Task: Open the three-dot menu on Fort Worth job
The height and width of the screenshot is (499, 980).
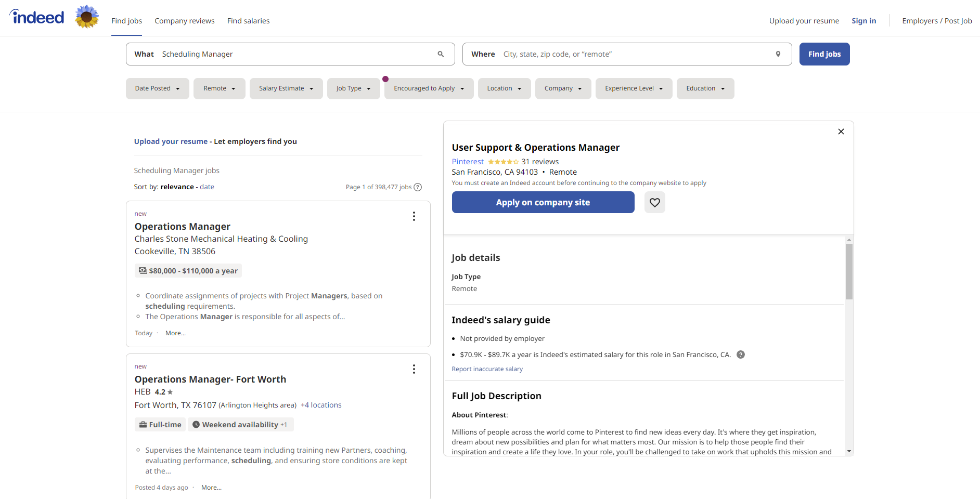Action: [414, 369]
